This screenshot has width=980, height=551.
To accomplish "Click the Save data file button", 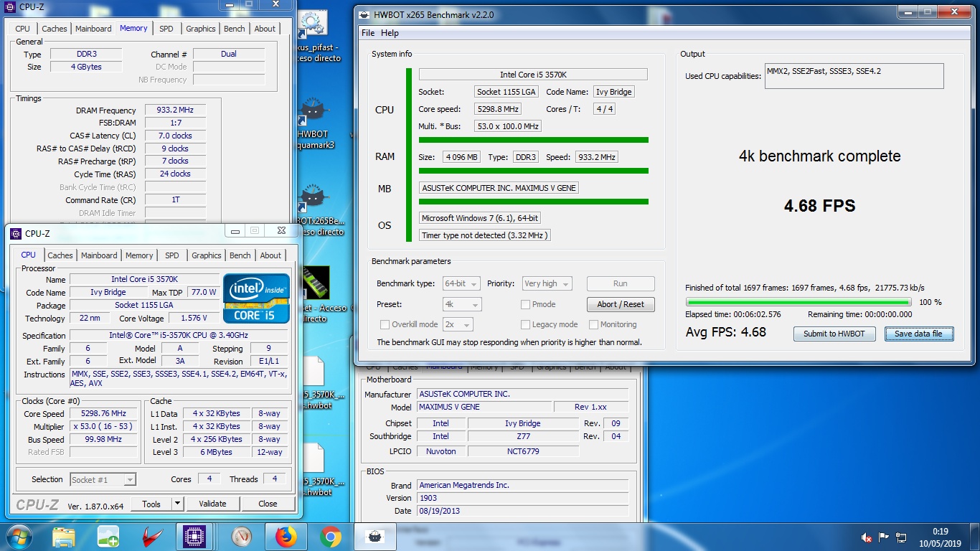I will 918,334.
